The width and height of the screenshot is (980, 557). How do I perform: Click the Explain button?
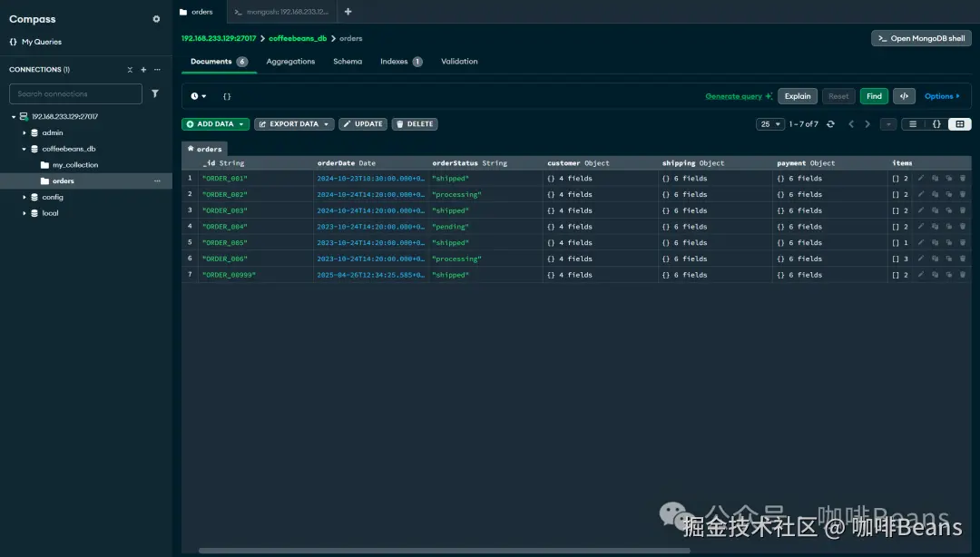pyautogui.click(x=798, y=96)
